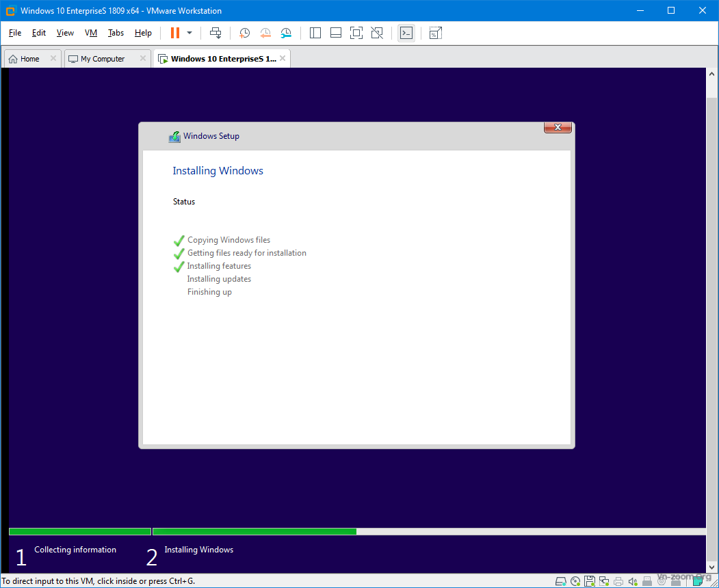Click the printer status icon
Screen dimensions: 719x588
click(618, 581)
